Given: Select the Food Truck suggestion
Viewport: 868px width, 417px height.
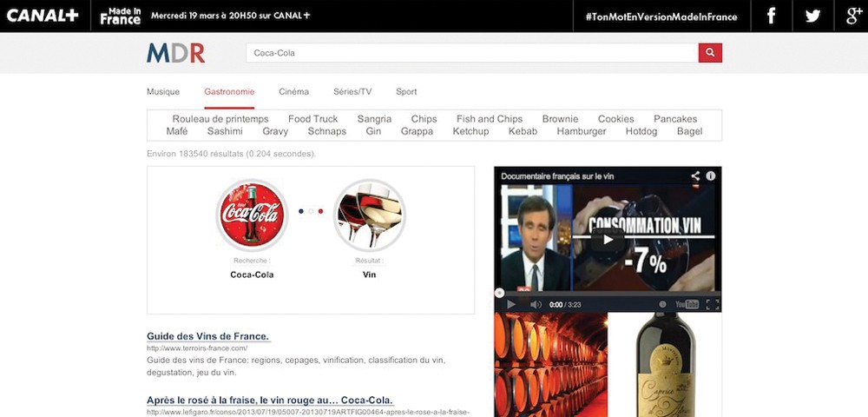Looking at the screenshot, I should [312, 119].
